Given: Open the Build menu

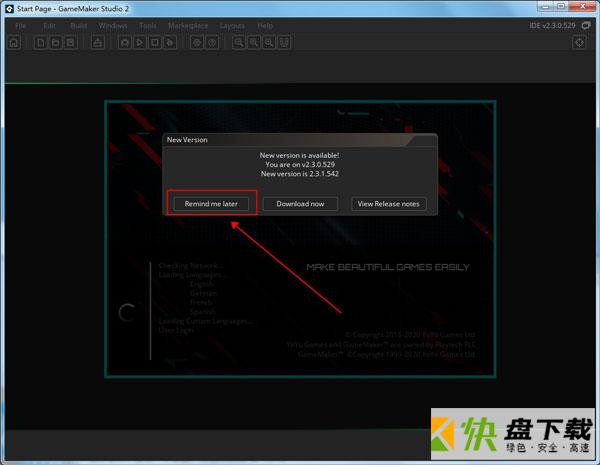Looking at the screenshot, I should coord(78,26).
